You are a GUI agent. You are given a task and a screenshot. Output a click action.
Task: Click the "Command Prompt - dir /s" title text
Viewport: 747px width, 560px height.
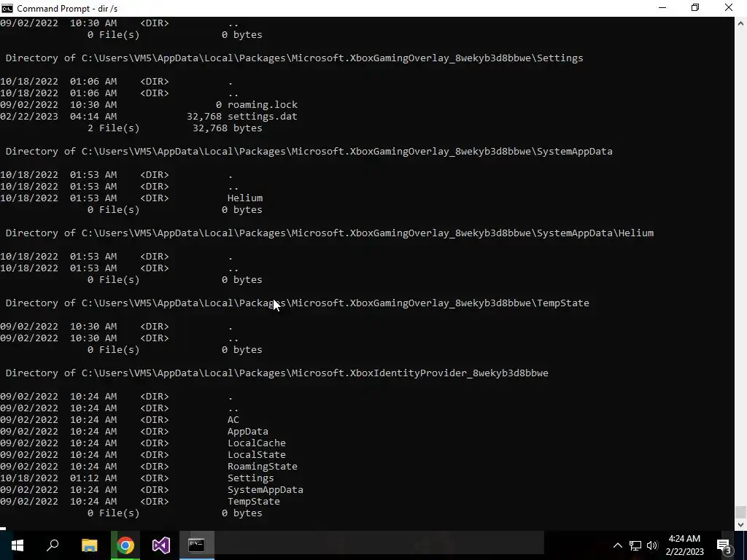(x=67, y=9)
